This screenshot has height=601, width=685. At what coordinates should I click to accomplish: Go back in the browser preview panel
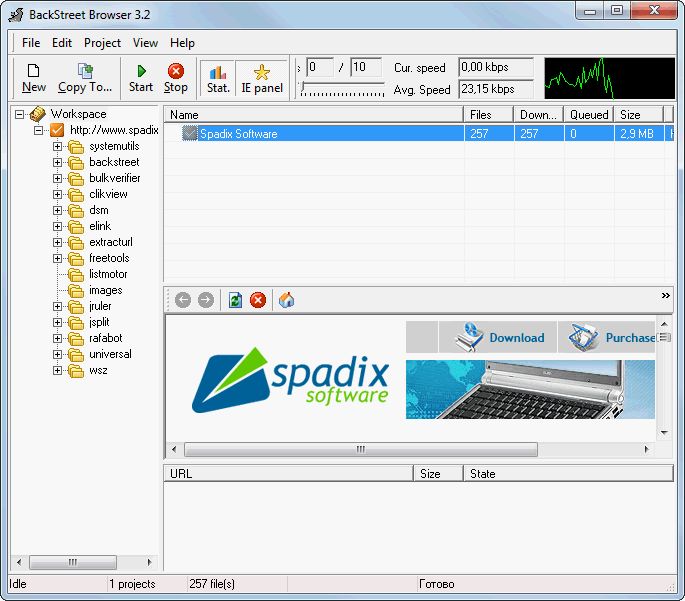pyautogui.click(x=183, y=300)
